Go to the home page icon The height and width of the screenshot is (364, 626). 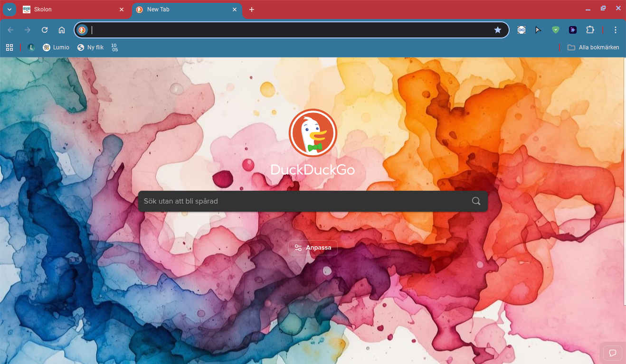coord(62,30)
